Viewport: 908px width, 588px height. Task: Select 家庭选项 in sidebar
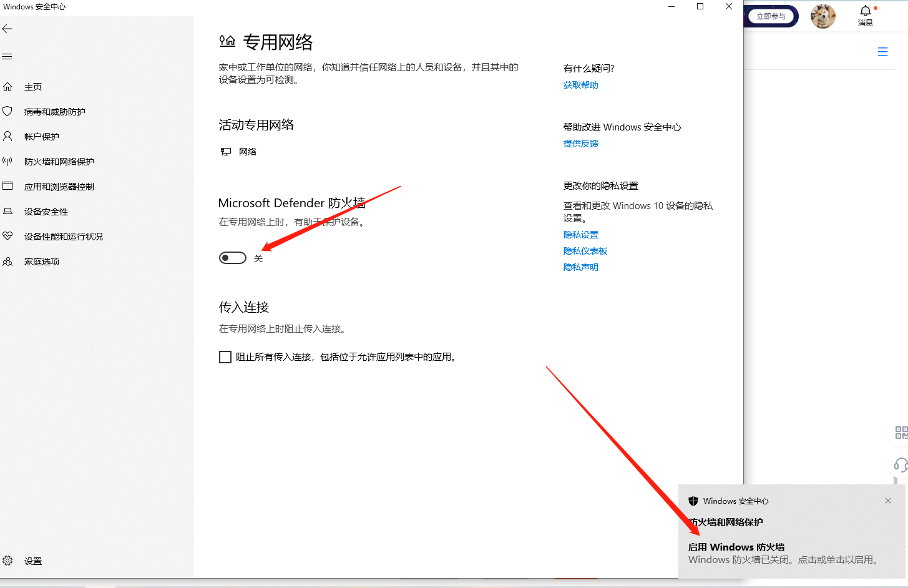pos(42,262)
